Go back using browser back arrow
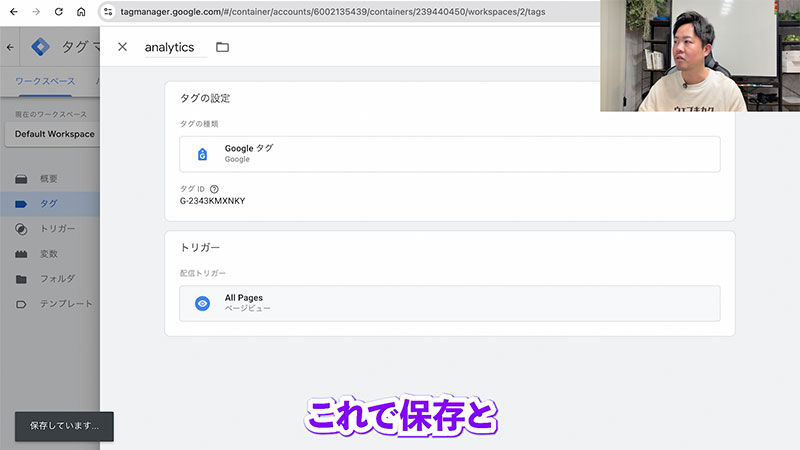 [x=14, y=12]
